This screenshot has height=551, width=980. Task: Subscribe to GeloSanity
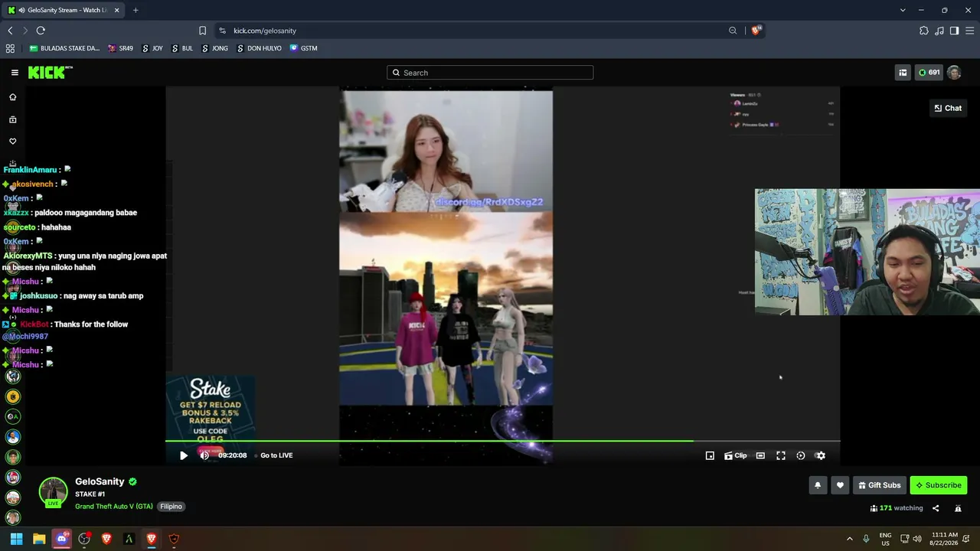coord(939,485)
